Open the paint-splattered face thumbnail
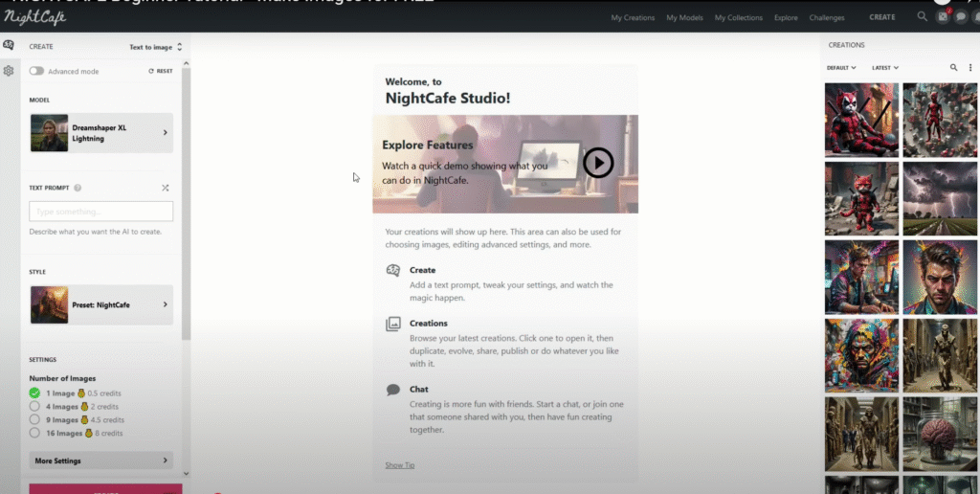 861,356
